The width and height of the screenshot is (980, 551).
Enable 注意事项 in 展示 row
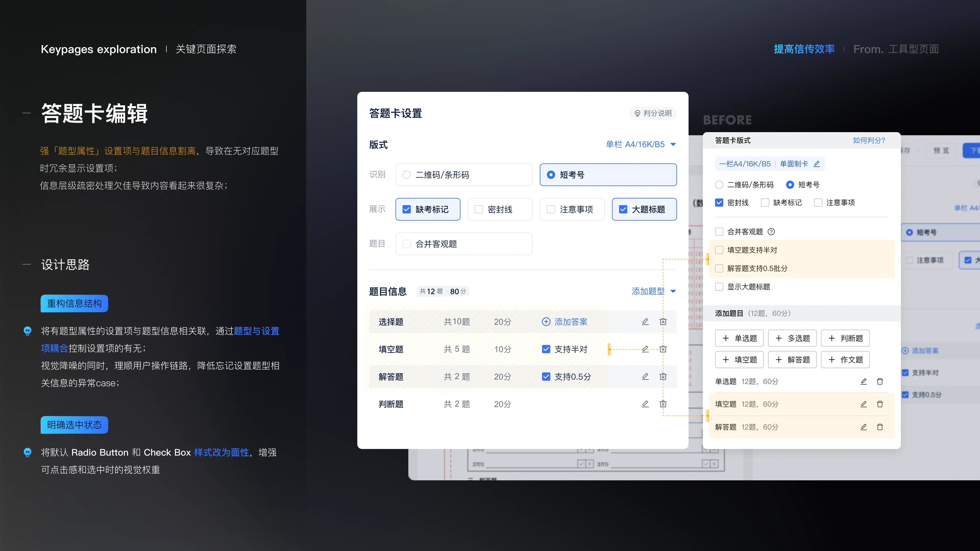pyautogui.click(x=572, y=209)
